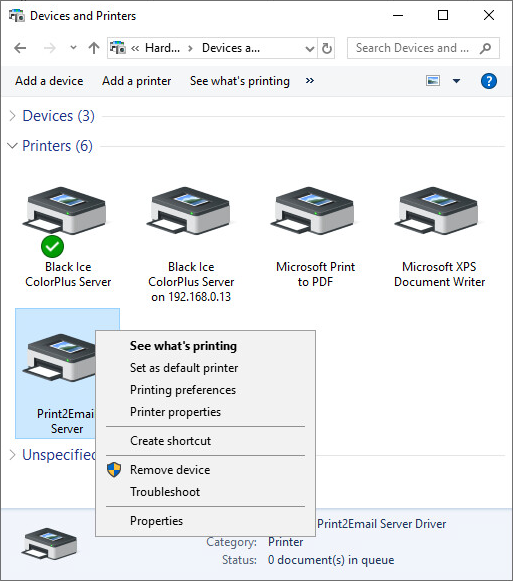This screenshot has height=581, width=513.
Task: Collapse the Printers (6) group
Action: [x=13, y=146]
